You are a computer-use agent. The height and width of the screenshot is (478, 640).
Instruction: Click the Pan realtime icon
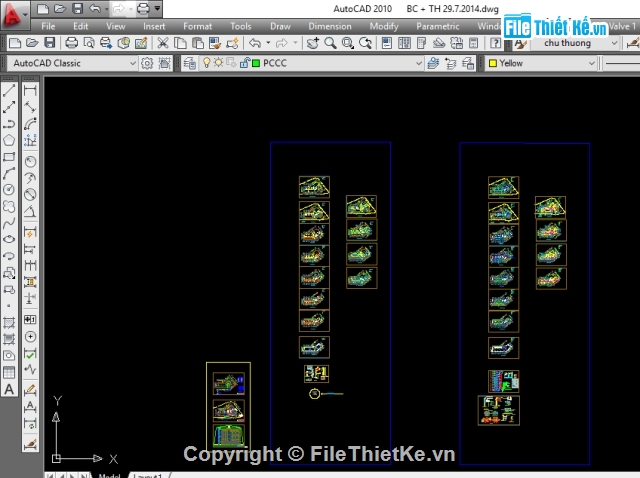click(313, 43)
